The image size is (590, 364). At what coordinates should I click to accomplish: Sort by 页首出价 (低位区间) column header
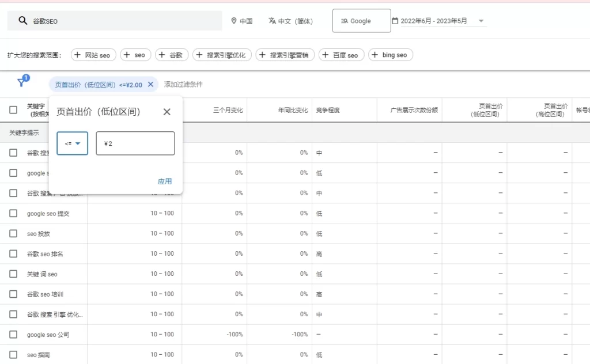point(486,110)
